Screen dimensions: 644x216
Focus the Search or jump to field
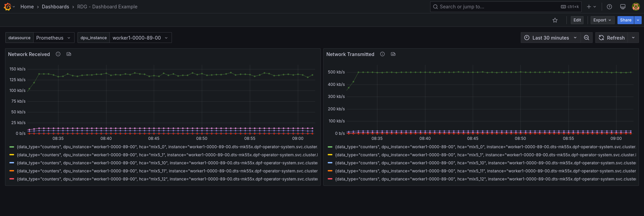(x=506, y=7)
